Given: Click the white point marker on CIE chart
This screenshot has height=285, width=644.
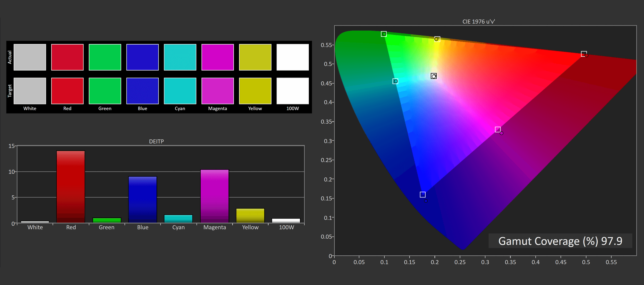Looking at the screenshot, I should [434, 76].
